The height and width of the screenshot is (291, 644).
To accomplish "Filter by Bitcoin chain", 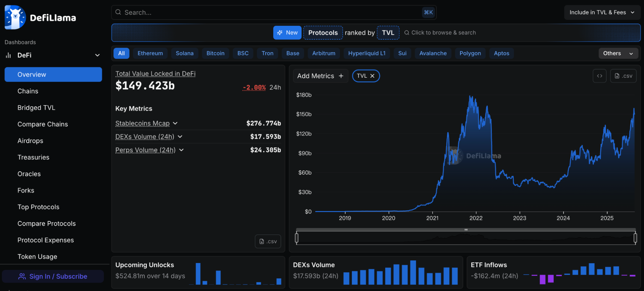I will [x=216, y=53].
